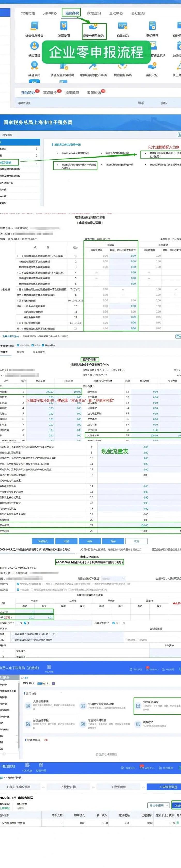Open the 核定管理 icon
Screen dimensions: 181x868
[34, 46]
